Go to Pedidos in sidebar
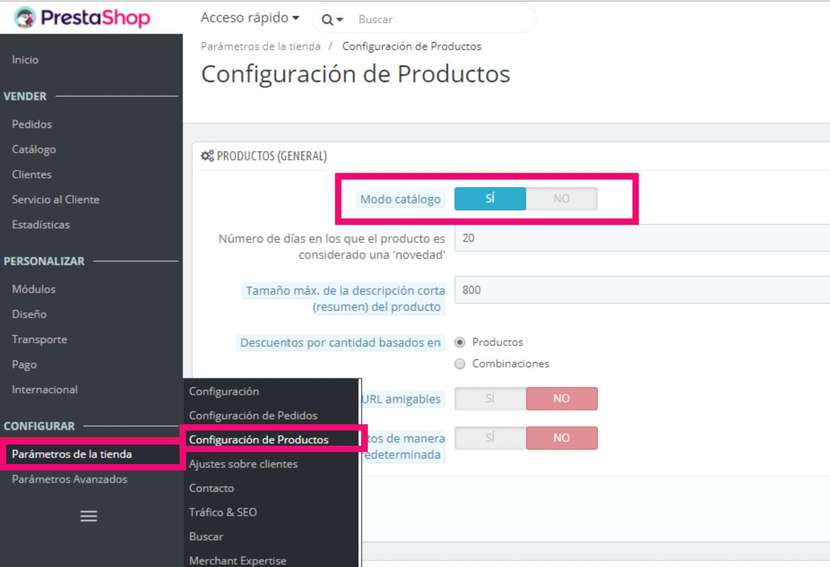The height and width of the screenshot is (567, 830). [32, 124]
